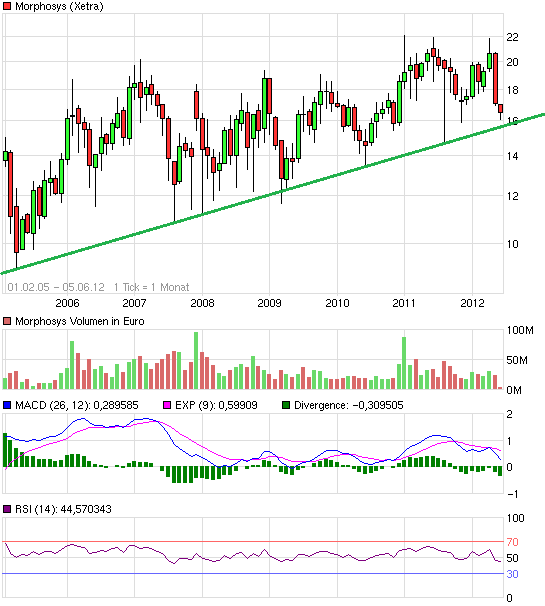Click the 100M volume axis label

coord(520,330)
